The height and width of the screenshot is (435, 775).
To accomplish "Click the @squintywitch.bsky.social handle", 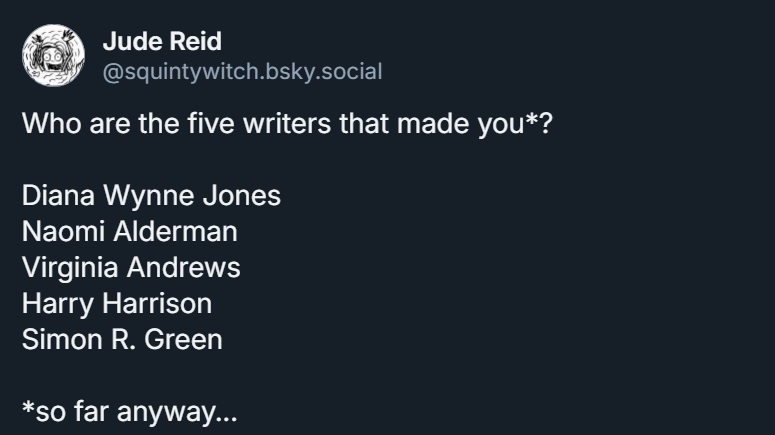I will pos(242,71).
